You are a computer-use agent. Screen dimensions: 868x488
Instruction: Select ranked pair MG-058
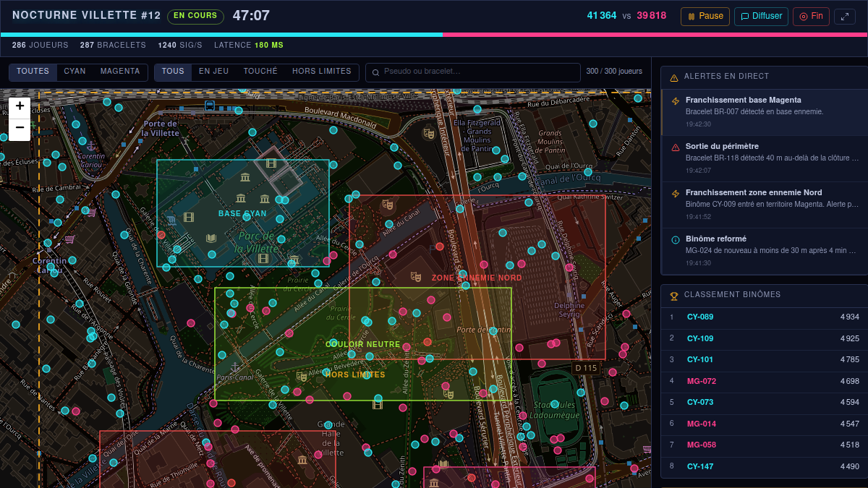(x=765, y=445)
